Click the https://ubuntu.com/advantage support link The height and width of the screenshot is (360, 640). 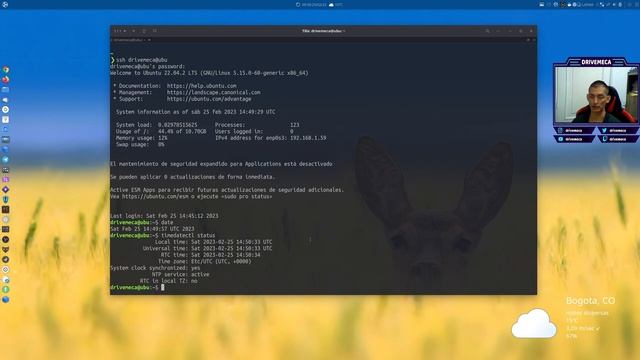[x=209, y=99]
